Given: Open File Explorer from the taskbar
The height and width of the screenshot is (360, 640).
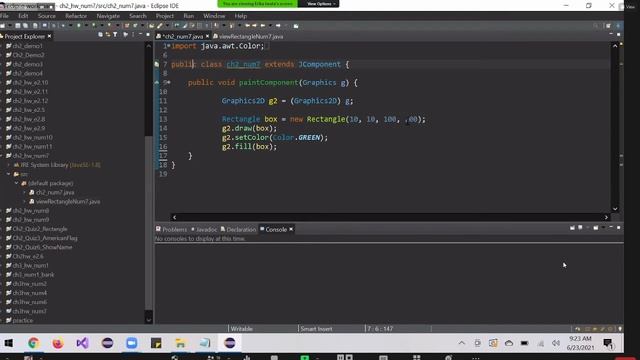Looking at the screenshot, I should pos(180,343).
